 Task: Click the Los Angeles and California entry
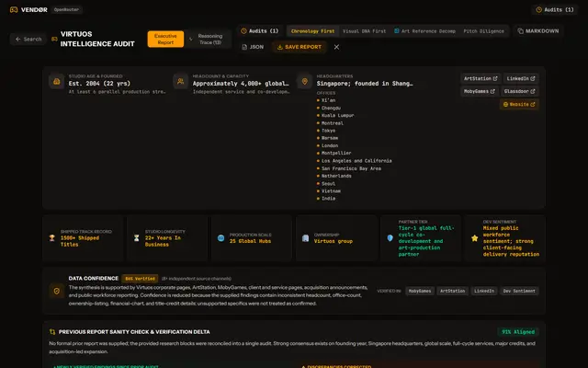coord(355,161)
